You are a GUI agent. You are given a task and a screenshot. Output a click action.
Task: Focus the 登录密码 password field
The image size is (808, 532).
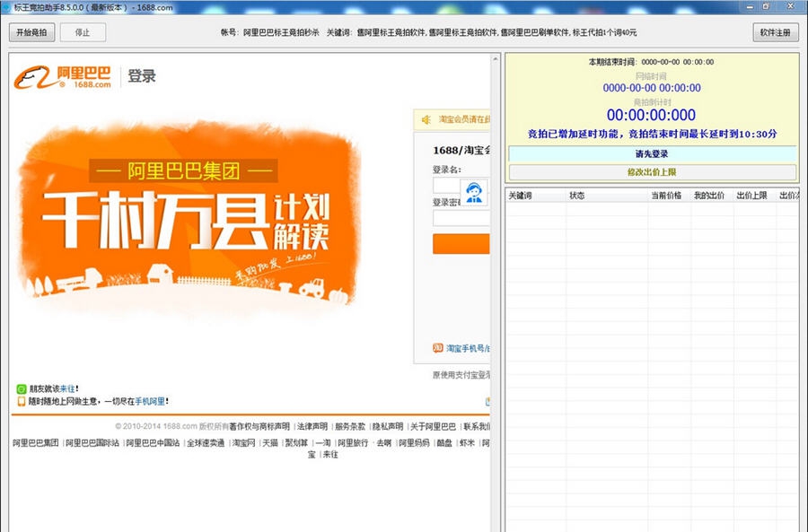click(x=461, y=218)
